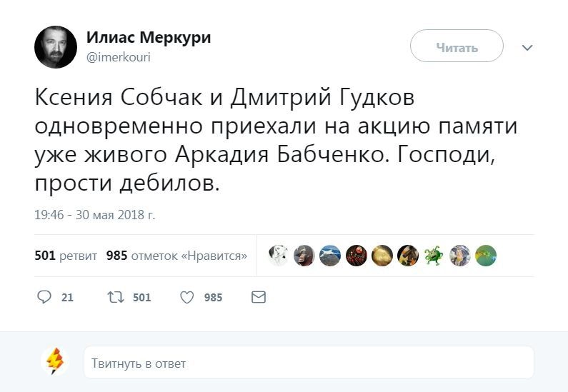Click the reply speech bubble icon
Screen dimensions: 568x392
(x=44, y=297)
